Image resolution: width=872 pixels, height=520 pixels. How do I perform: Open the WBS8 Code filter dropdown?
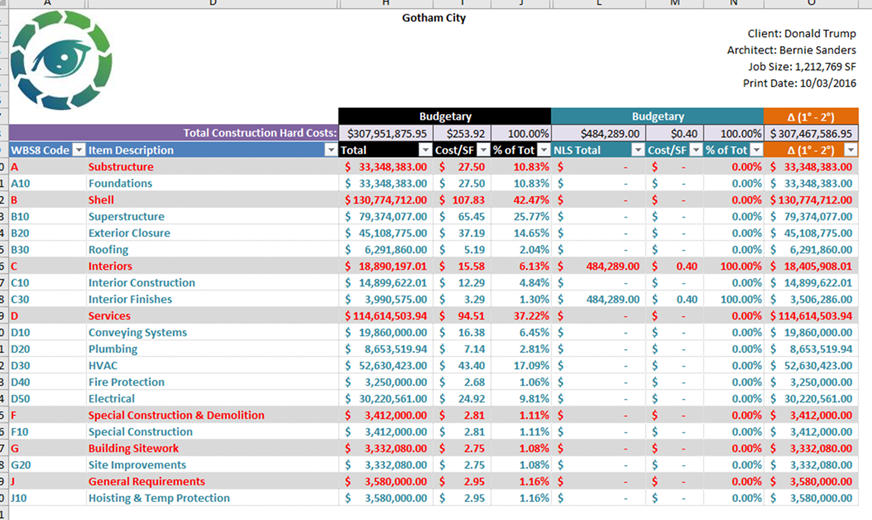79,150
